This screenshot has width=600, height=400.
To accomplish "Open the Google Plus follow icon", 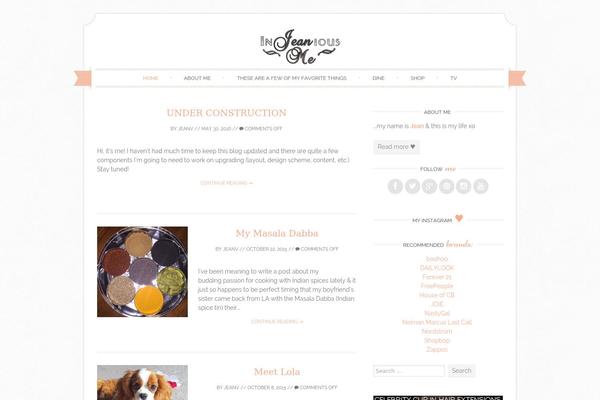I will 429,186.
